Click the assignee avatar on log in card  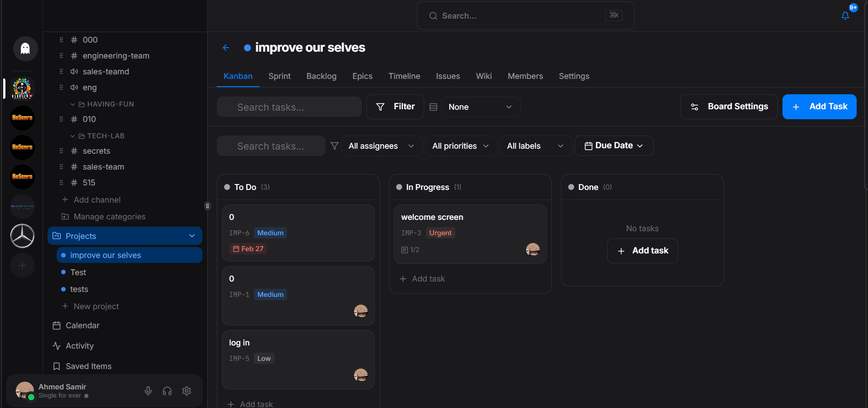pos(361,375)
